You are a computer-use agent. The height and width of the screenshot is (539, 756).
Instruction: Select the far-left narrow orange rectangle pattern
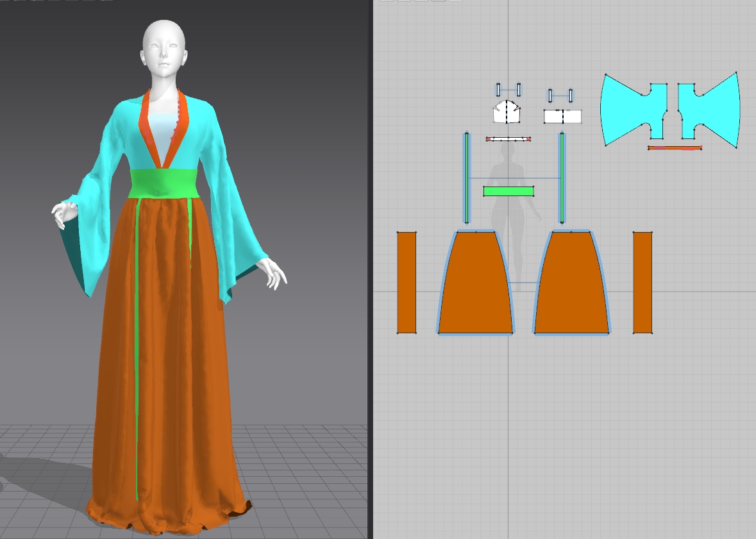pyautogui.click(x=407, y=283)
